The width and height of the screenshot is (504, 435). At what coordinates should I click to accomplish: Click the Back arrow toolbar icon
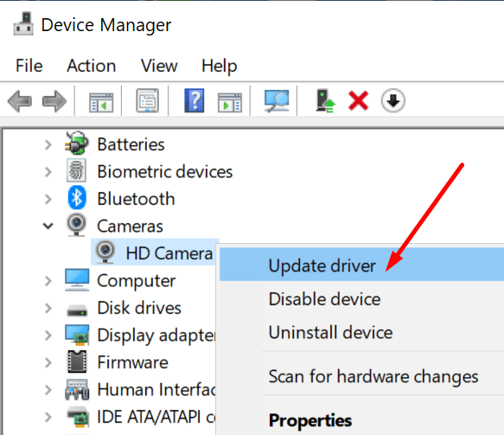(x=20, y=101)
